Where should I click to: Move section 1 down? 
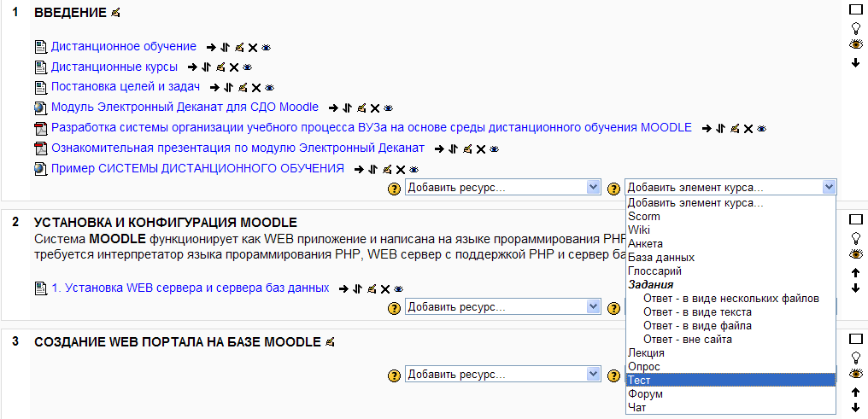pos(856,63)
